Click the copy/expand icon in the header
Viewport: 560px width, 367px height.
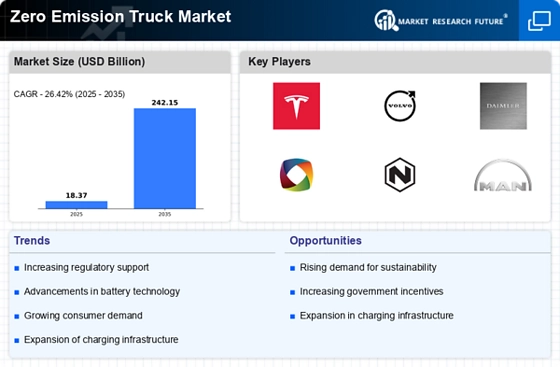pyautogui.click(x=539, y=21)
